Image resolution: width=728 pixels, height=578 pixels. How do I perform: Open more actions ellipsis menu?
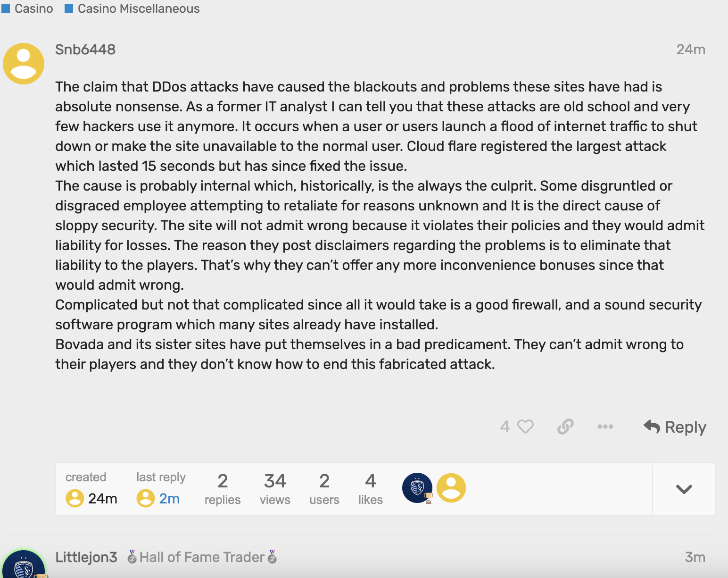coord(605,427)
